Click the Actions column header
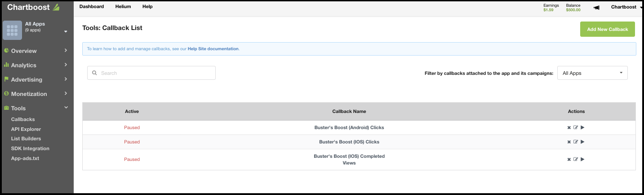Screen dimensions: 644x195 click(576, 111)
